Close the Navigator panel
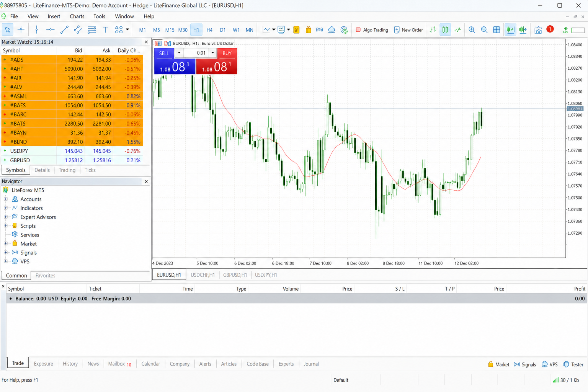This screenshot has width=588, height=392. 146,181
